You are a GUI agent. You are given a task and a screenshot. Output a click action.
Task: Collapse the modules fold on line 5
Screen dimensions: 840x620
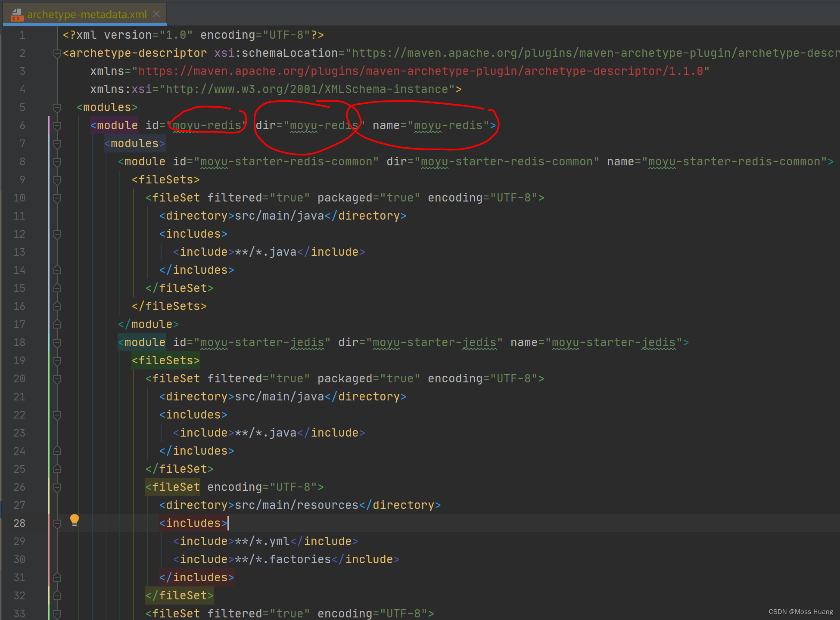pyautogui.click(x=57, y=107)
